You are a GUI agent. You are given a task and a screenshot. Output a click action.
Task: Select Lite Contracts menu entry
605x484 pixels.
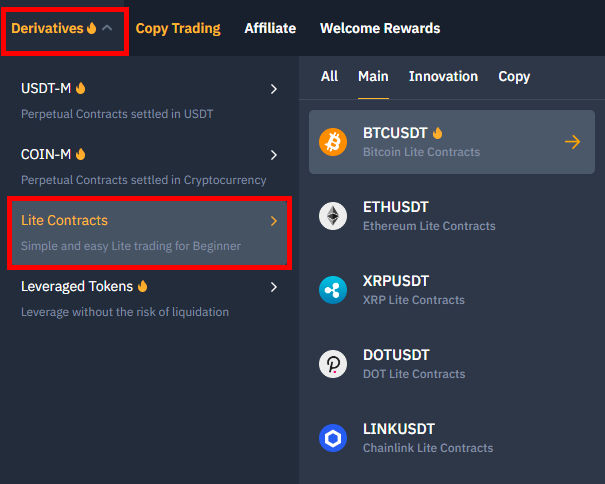149,233
